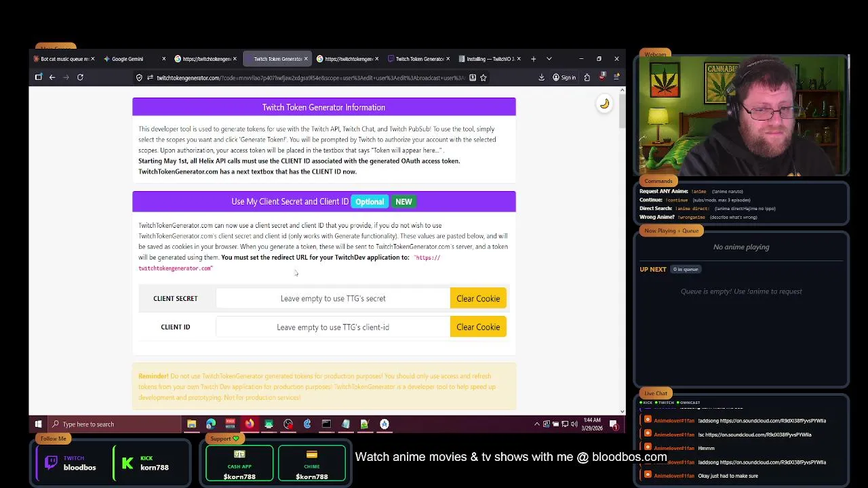868x488 pixels.
Task: Go back to the previous page
Action: [x=52, y=77]
